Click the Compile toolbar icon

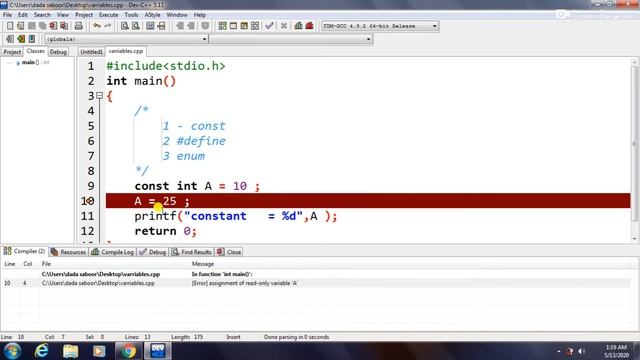coord(222,26)
